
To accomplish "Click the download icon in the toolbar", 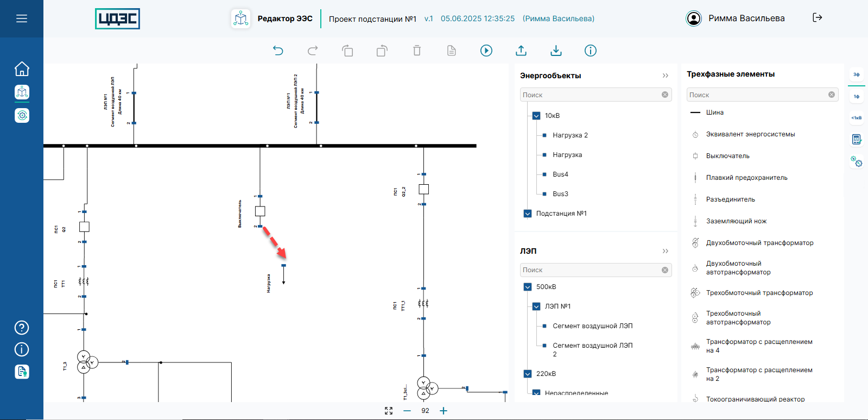I will (556, 51).
